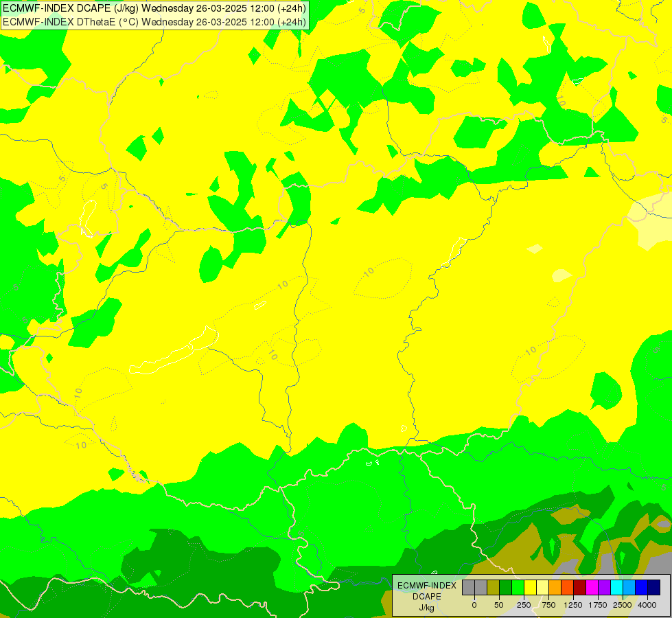
Task: Click the legend label "750"
Action: coord(548,605)
